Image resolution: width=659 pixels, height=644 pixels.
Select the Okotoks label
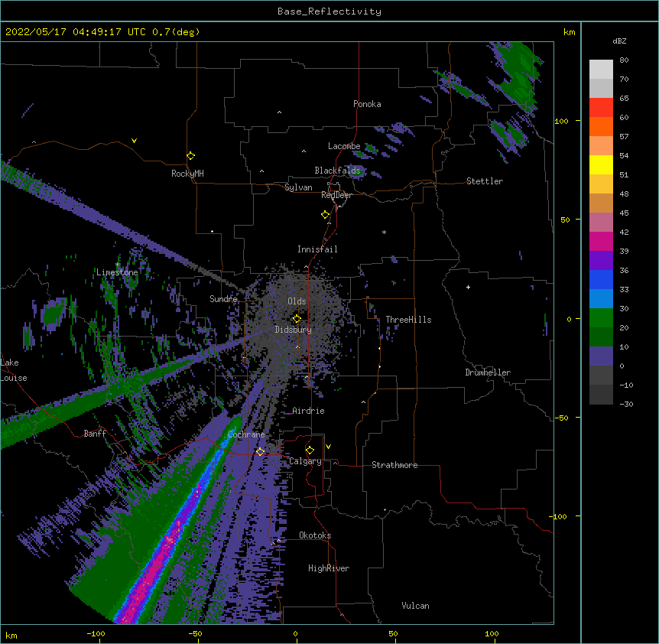[x=315, y=535]
